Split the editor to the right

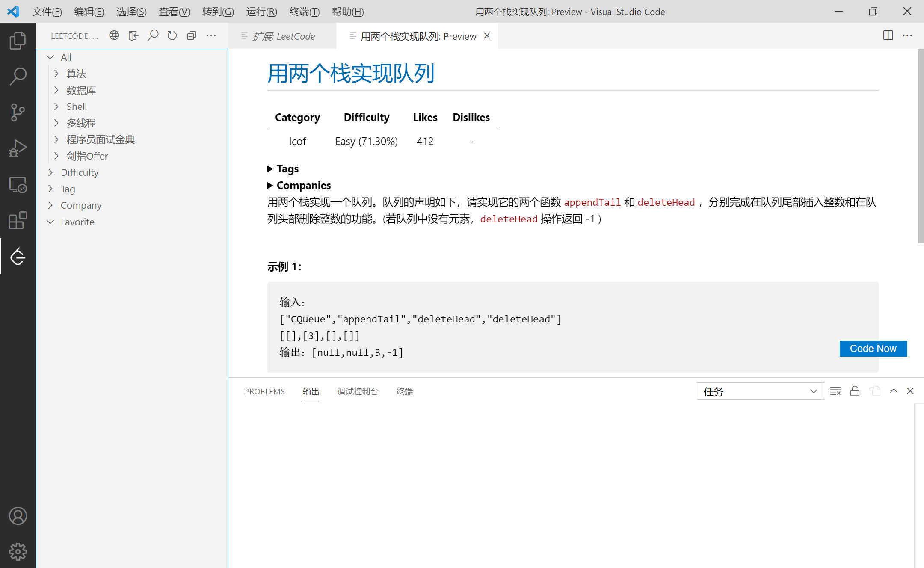tap(888, 35)
